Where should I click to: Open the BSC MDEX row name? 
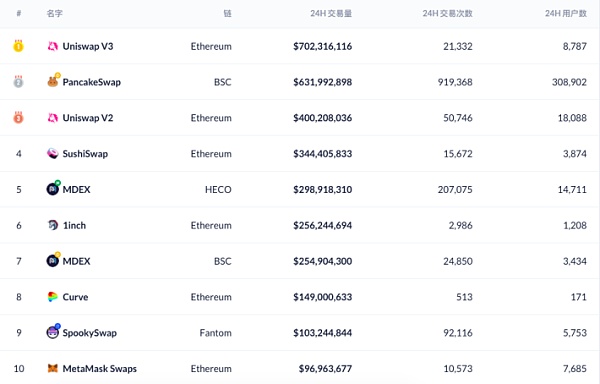[x=77, y=261]
